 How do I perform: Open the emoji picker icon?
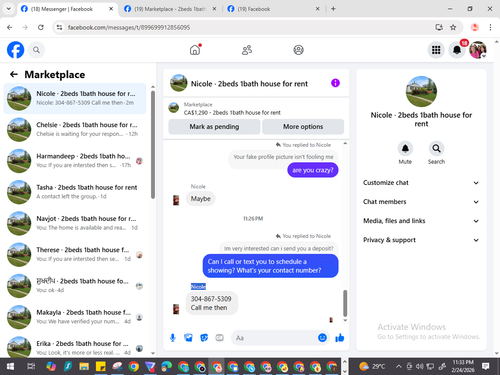[x=322, y=338]
